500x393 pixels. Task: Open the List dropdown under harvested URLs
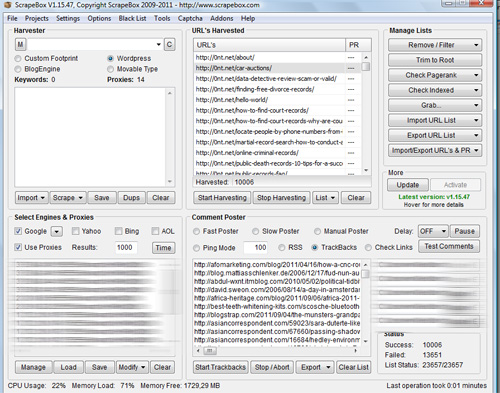click(325, 198)
